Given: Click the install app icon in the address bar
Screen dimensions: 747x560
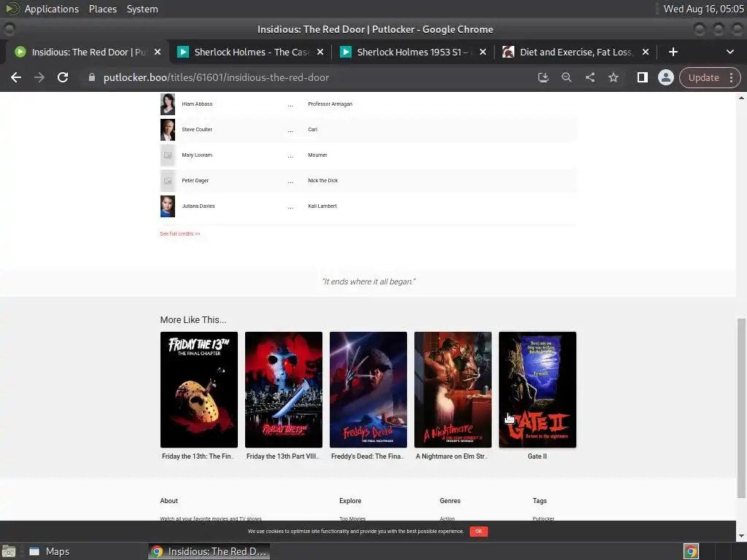Looking at the screenshot, I should (x=543, y=77).
